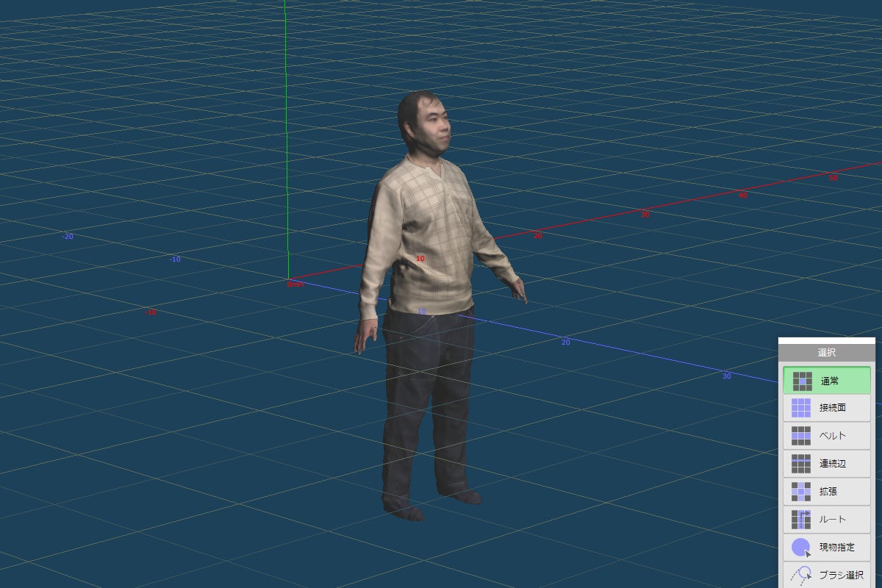Click the red axis 40 marker

(742, 196)
